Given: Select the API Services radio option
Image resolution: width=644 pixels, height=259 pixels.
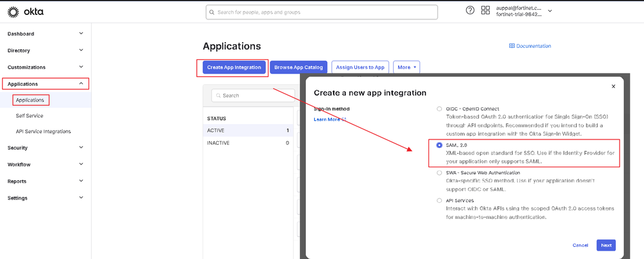Looking at the screenshot, I should tap(439, 200).
